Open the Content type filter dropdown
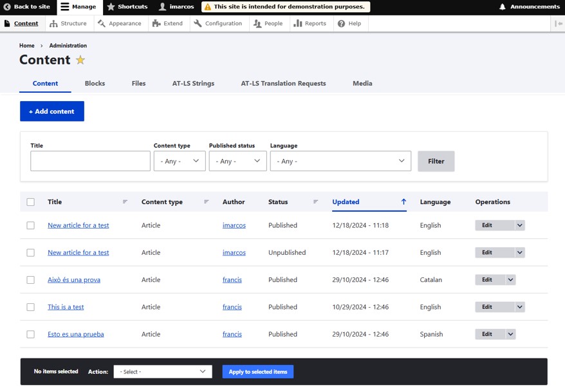This screenshot has height=392, width=565. point(180,161)
